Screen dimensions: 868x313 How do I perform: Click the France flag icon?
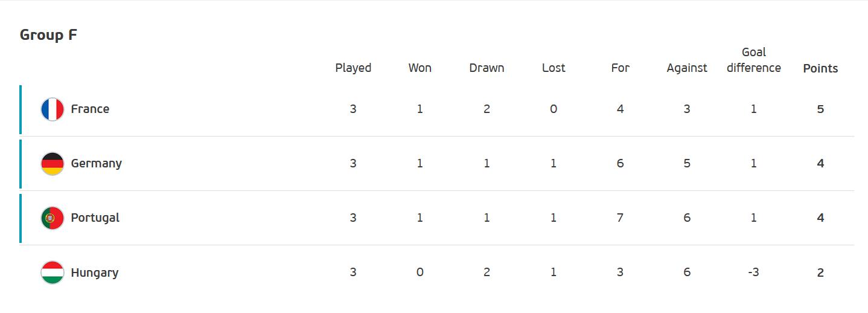pyautogui.click(x=53, y=109)
